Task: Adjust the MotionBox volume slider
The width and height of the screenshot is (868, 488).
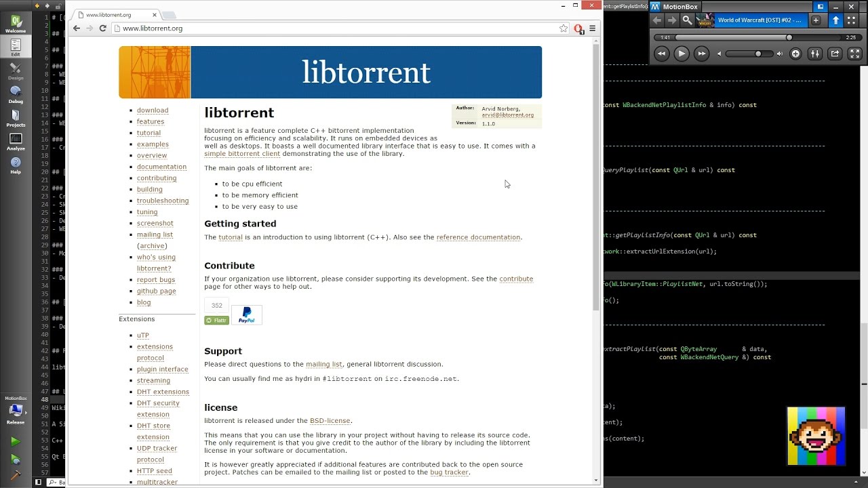Action: 749,54
